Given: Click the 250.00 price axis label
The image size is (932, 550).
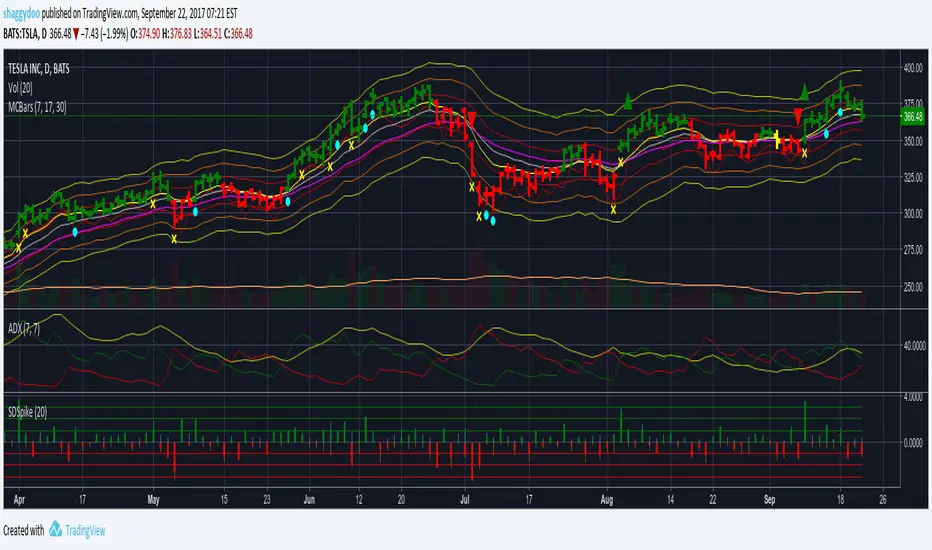Looking at the screenshot, I should tap(913, 287).
